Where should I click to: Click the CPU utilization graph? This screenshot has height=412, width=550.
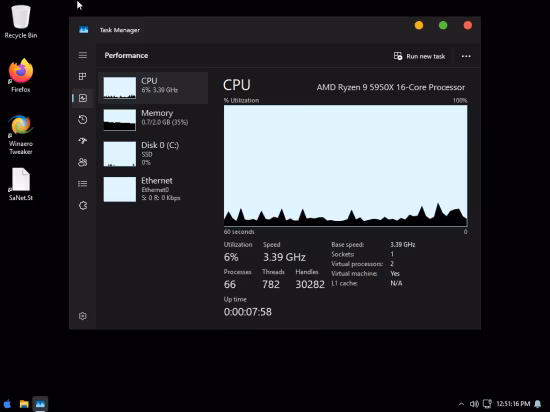[x=346, y=166]
